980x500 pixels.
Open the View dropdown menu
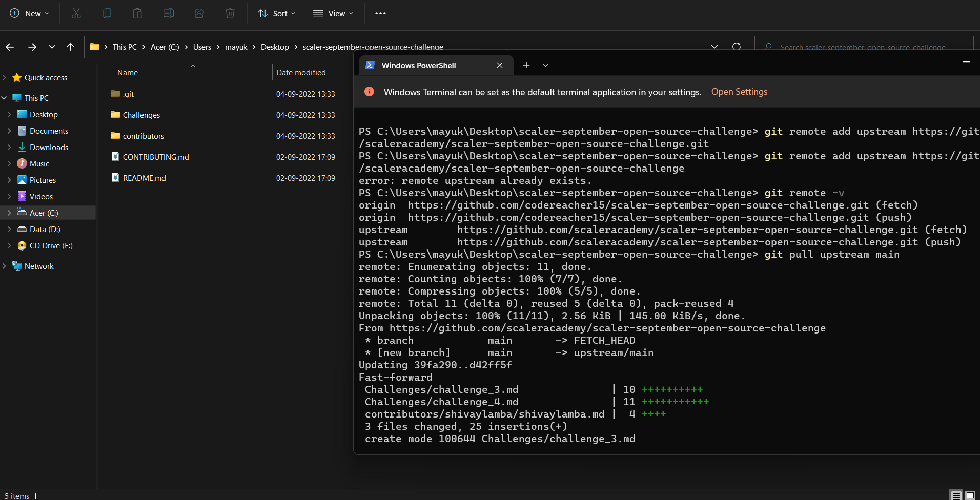pyautogui.click(x=333, y=13)
